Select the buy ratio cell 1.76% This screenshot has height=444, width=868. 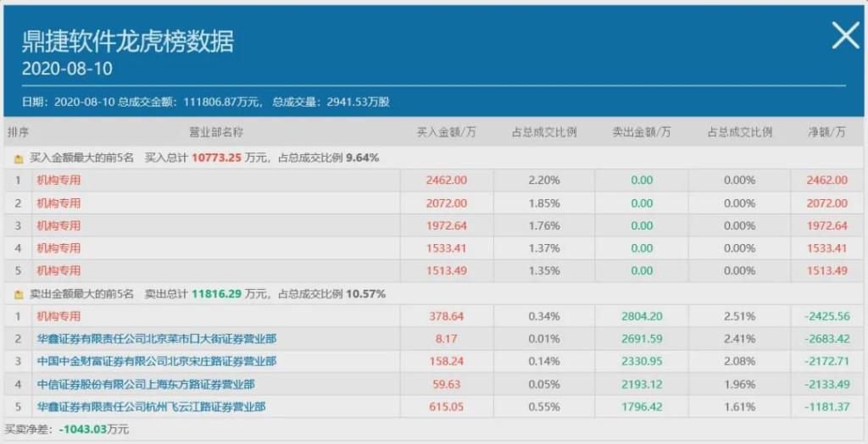[544, 225]
